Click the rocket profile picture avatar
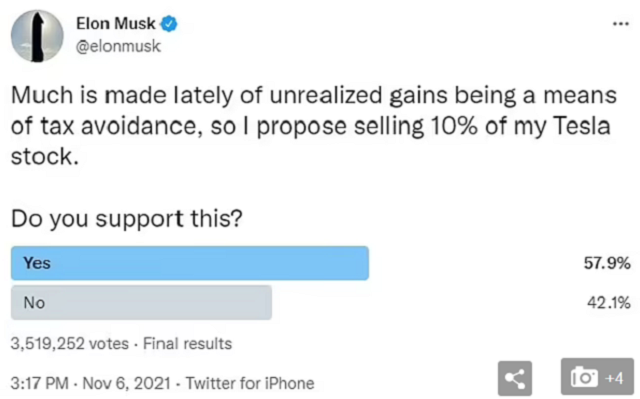The image size is (640, 399). pyautogui.click(x=37, y=36)
